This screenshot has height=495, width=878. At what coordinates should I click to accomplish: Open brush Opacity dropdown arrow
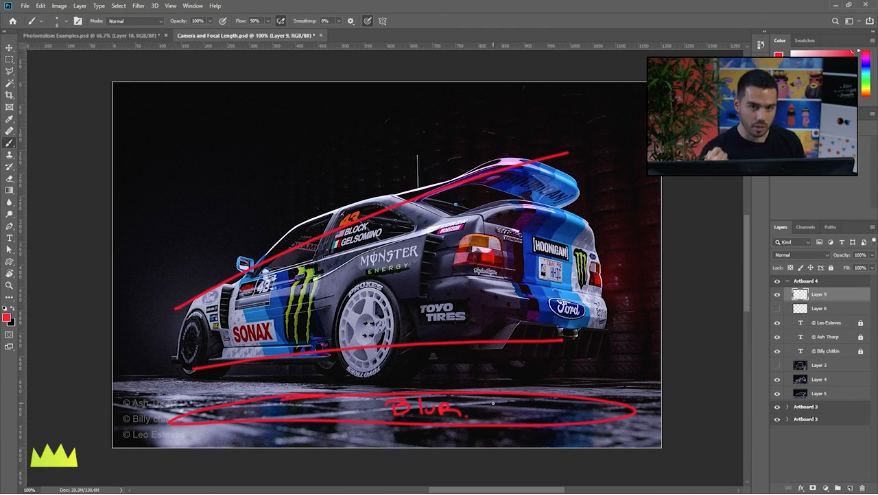[x=210, y=21]
